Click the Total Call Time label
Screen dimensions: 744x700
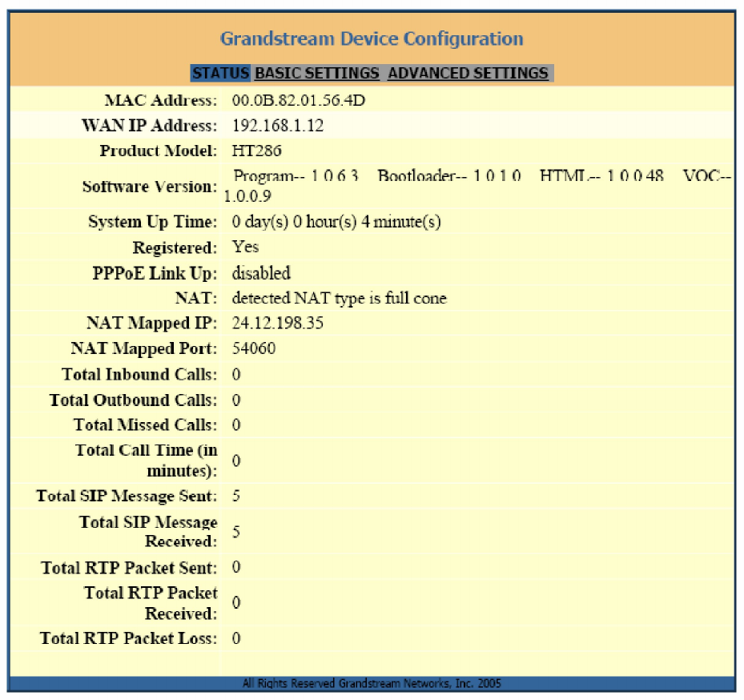pyautogui.click(x=146, y=461)
